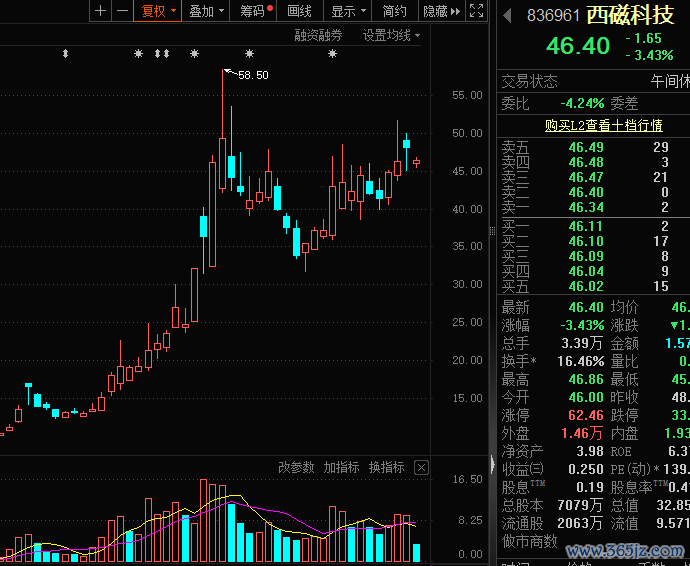The width and height of the screenshot is (690, 566).
Task: Zoom in chart with plus button
Action: coord(100,11)
